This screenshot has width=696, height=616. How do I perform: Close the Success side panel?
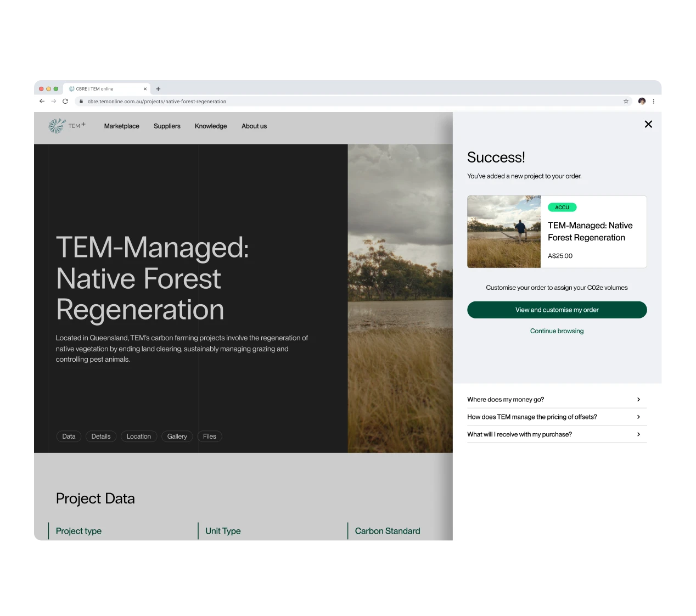(x=648, y=124)
